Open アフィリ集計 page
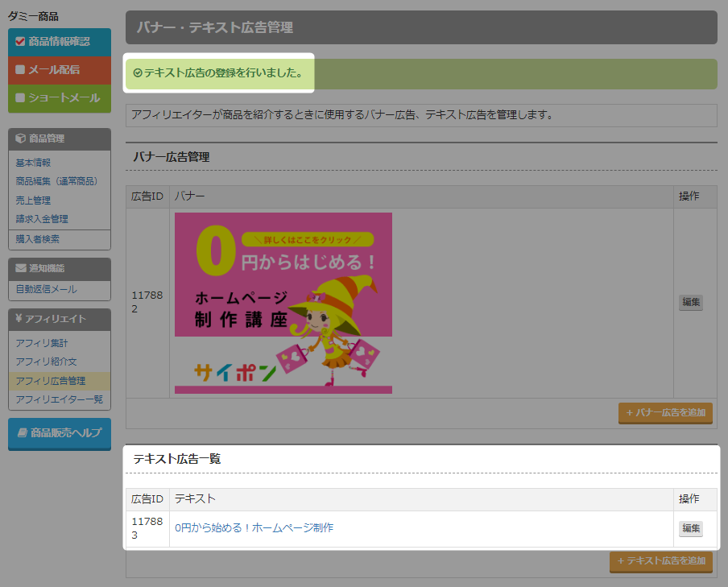728x587 pixels. tap(42, 343)
